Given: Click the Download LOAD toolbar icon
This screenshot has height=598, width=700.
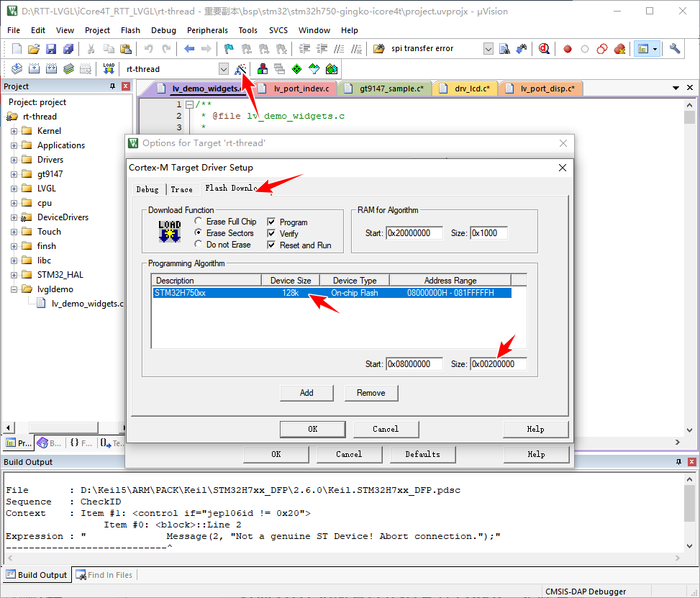Looking at the screenshot, I should (x=109, y=69).
